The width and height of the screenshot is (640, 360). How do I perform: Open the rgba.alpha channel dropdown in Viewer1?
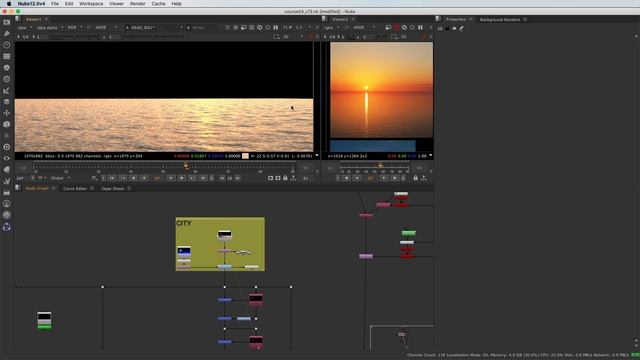point(49,27)
